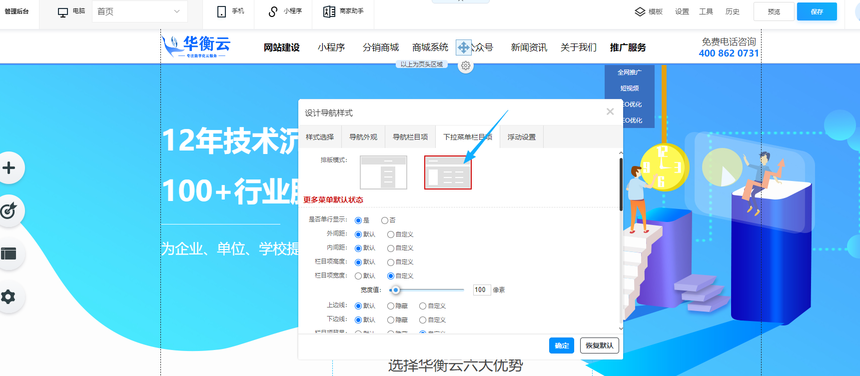The width and height of the screenshot is (860, 376).
Task: Set 栏目项高度 to 自定义
Action: pos(391,263)
